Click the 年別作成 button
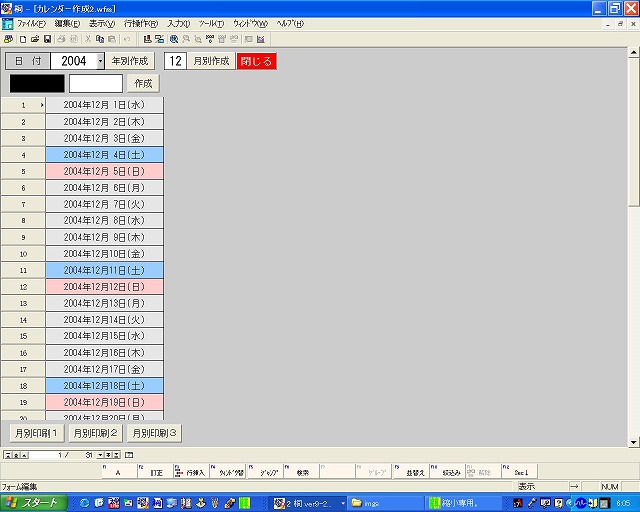Image resolution: width=640 pixels, height=512 pixels. (130, 61)
